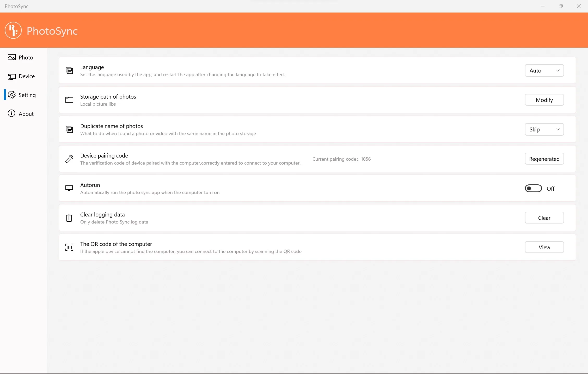Image resolution: width=588 pixels, height=374 pixels.
Task: Click 'Only delete Photo Sync log data' description
Action: pos(114,222)
